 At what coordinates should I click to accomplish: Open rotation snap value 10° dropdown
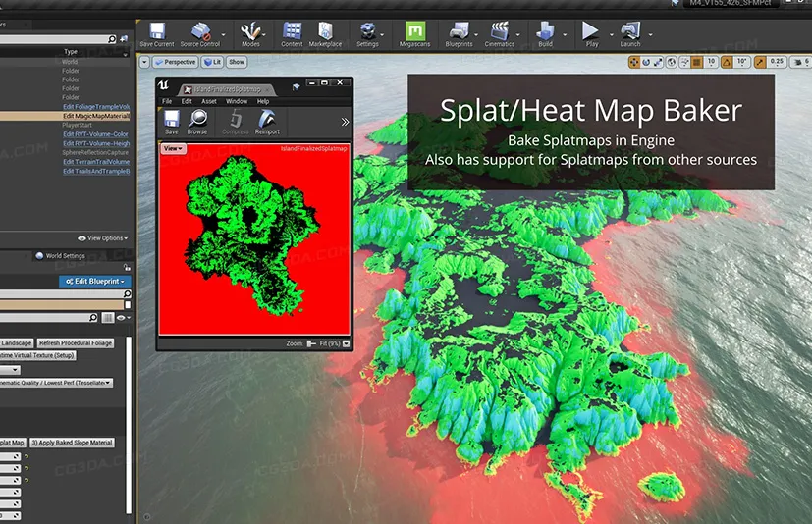pos(742,62)
